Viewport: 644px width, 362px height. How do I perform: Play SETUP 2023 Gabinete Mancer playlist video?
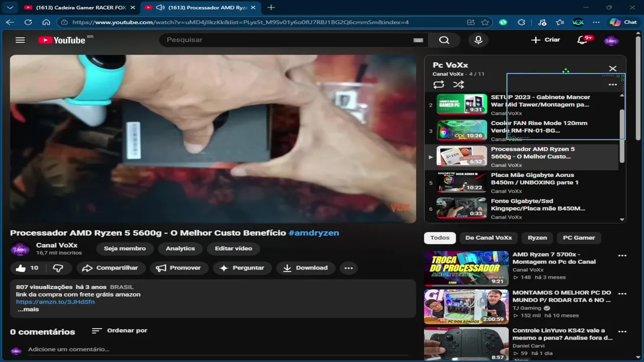coord(521,105)
